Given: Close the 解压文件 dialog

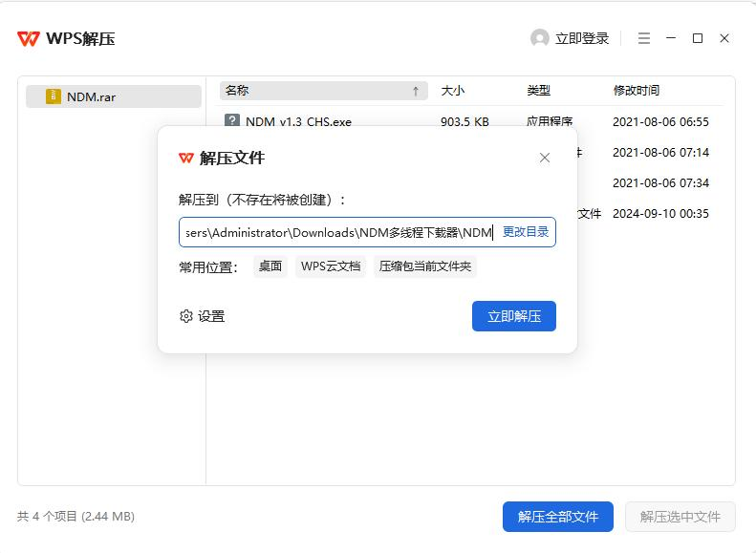Looking at the screenshot, I should (x=545, y=158).
